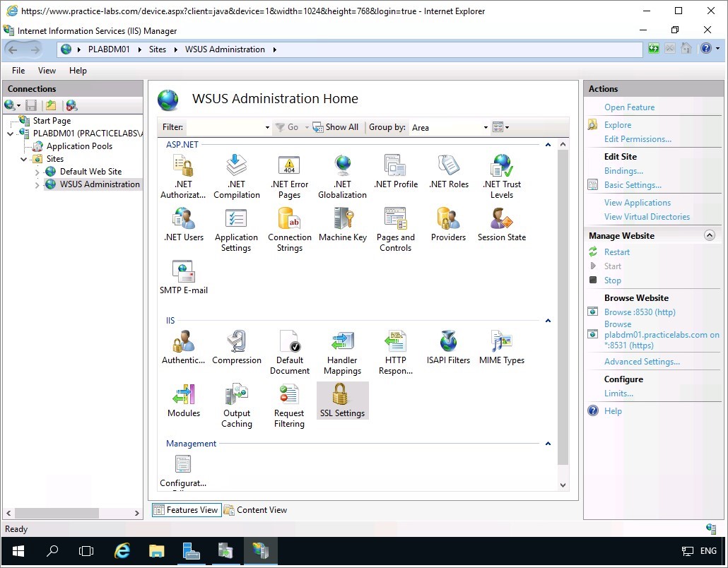The height and width of the screenshot is (568, 728).
Task: Select the MIME Types icon
Action: [501, 348]
